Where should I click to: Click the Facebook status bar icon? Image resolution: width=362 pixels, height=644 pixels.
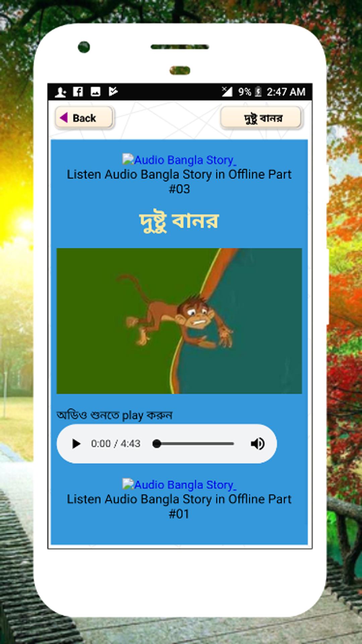[x=78, y=92]
